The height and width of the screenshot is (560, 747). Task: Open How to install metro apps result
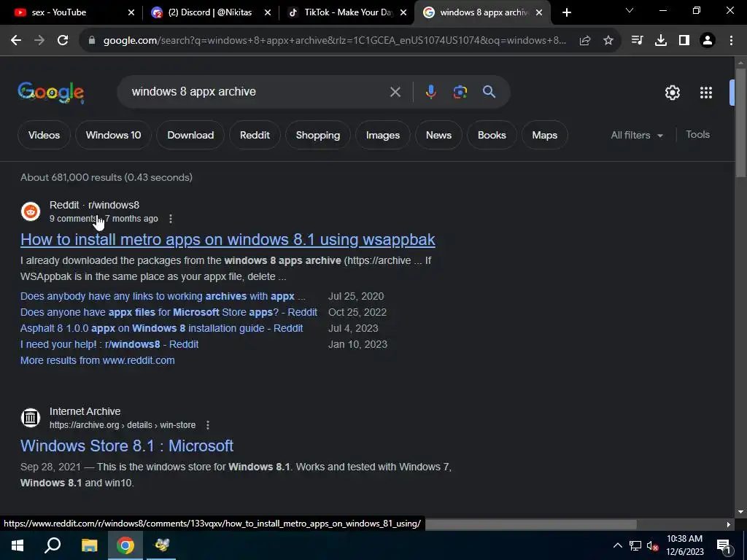coord(228,239)
